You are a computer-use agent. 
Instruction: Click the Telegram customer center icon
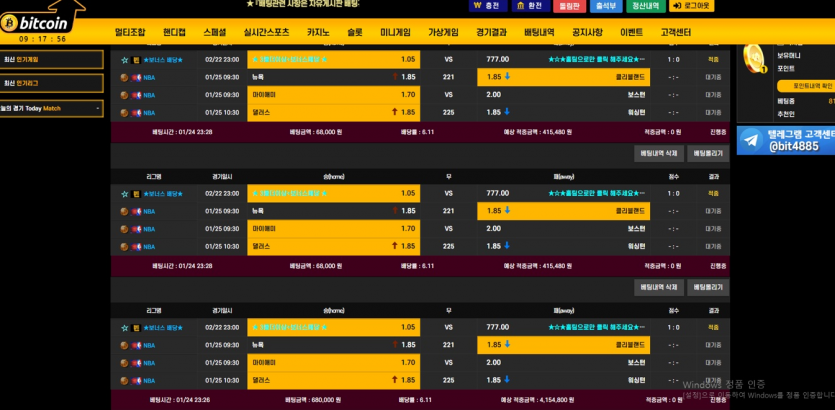point(753,141)
